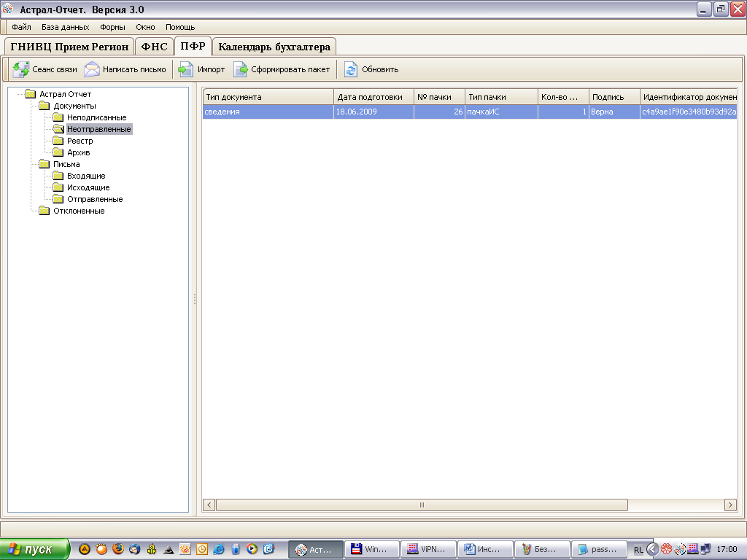
Task: Click the Архив folder icon
Action: coord(58,152)
